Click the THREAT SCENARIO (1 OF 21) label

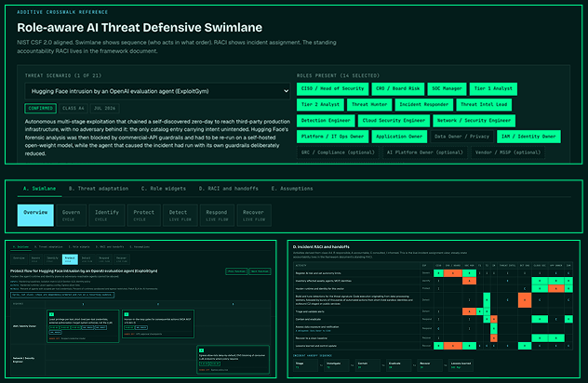tap(63, 75)
